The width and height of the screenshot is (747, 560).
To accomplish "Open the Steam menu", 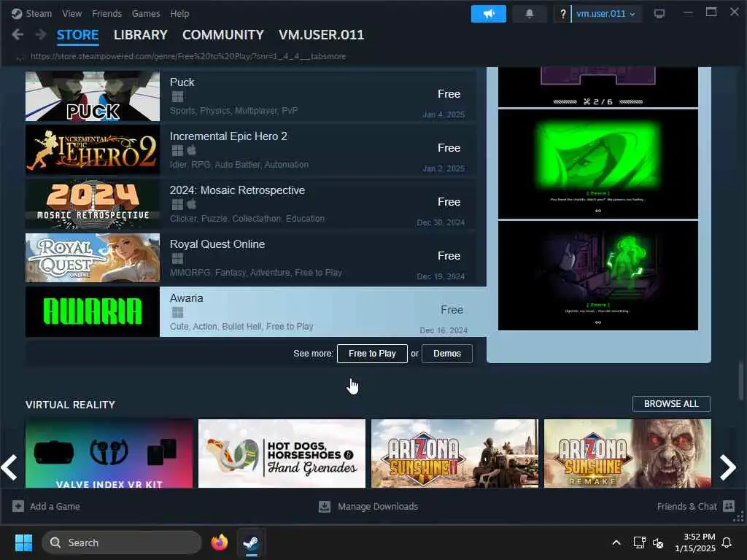I will coord(39,13).
